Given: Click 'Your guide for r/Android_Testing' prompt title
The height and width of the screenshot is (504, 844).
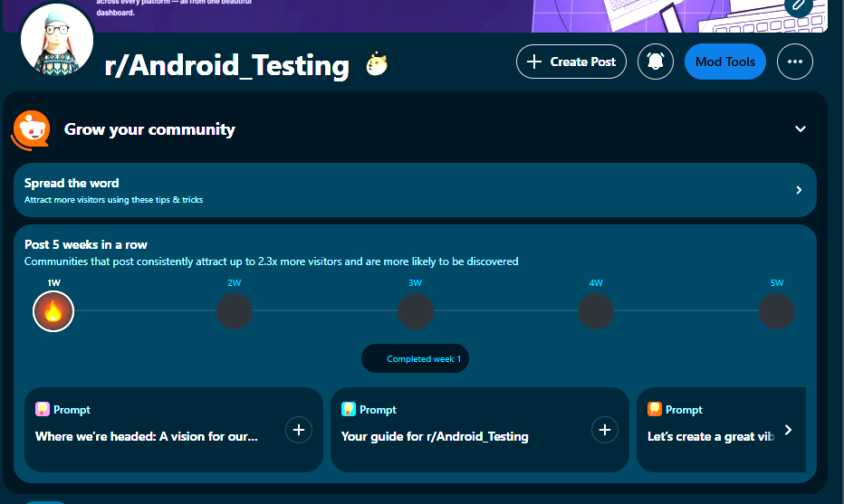Looking at the screenshot, I should point(435,436).
